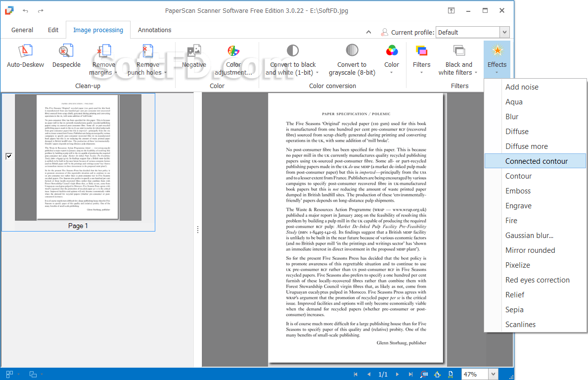Choose the Engrave effect
The width and height of the screenshot is (588, 380).
click(x=536, y=205)
